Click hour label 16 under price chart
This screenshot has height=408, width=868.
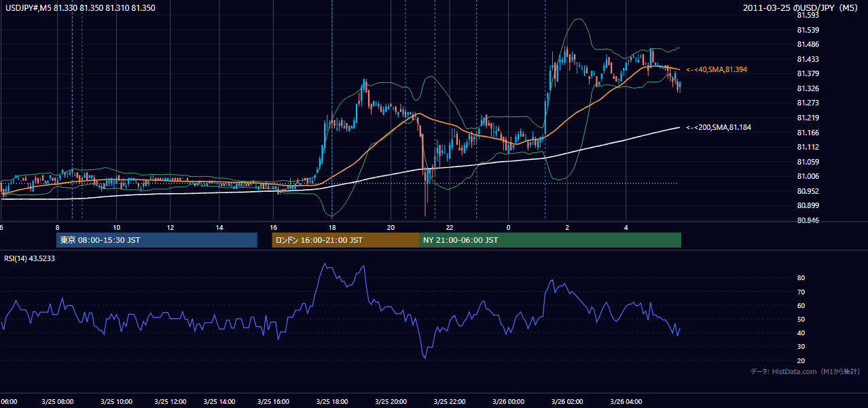coord(274,227)
